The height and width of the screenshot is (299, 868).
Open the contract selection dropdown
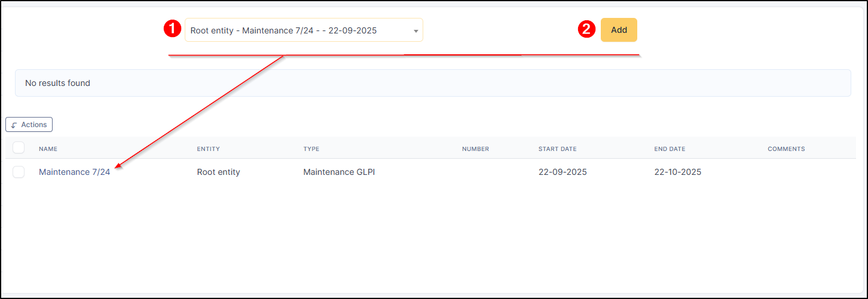(299, 30)
